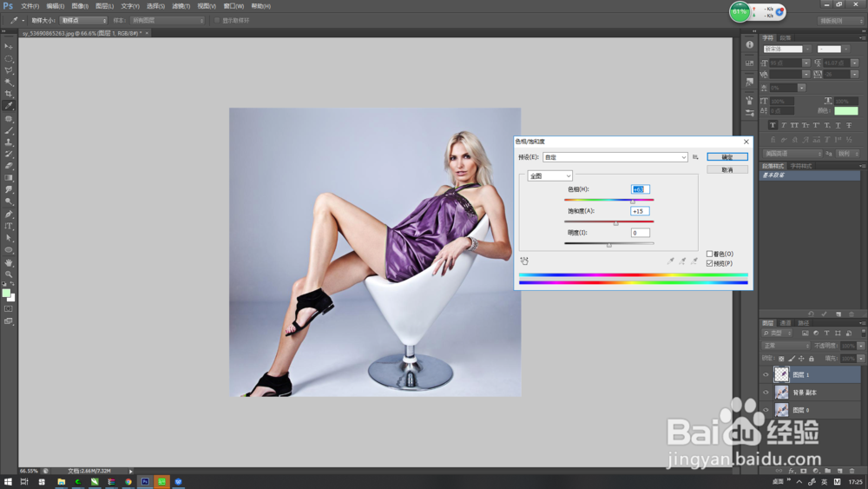Open the font size 95 点 dropdown
Viewport: 868px width, 489px height.
pyautogui.click(x=806, y=63)
